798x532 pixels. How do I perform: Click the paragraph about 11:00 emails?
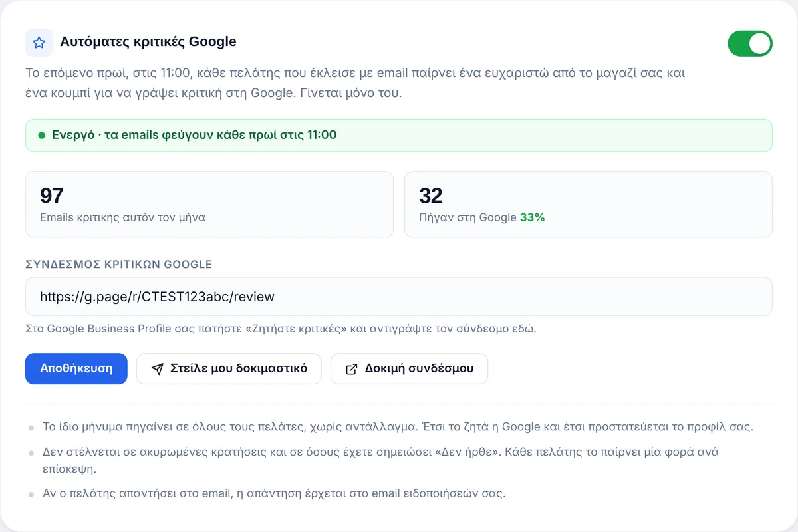(355, 82)
